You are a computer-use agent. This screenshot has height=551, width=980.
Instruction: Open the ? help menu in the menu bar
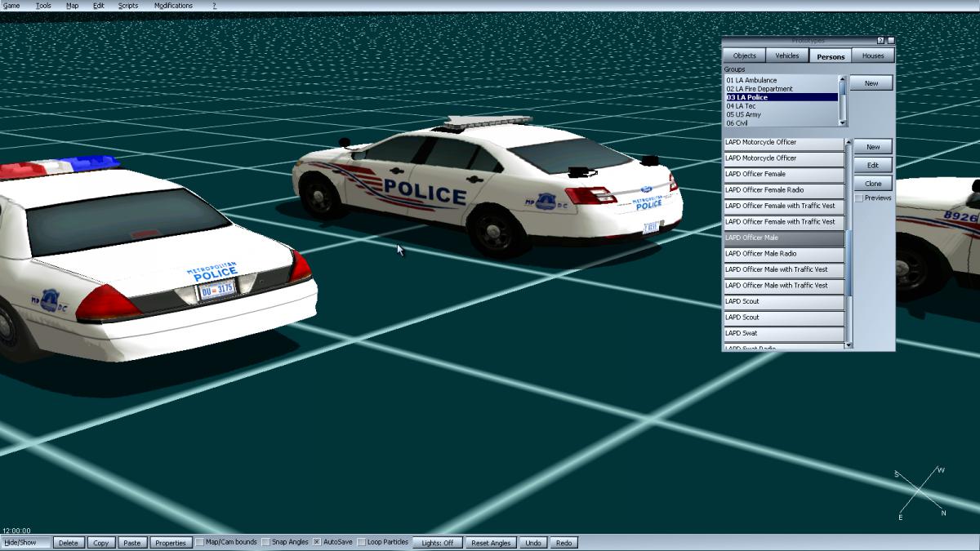(215, 6)
